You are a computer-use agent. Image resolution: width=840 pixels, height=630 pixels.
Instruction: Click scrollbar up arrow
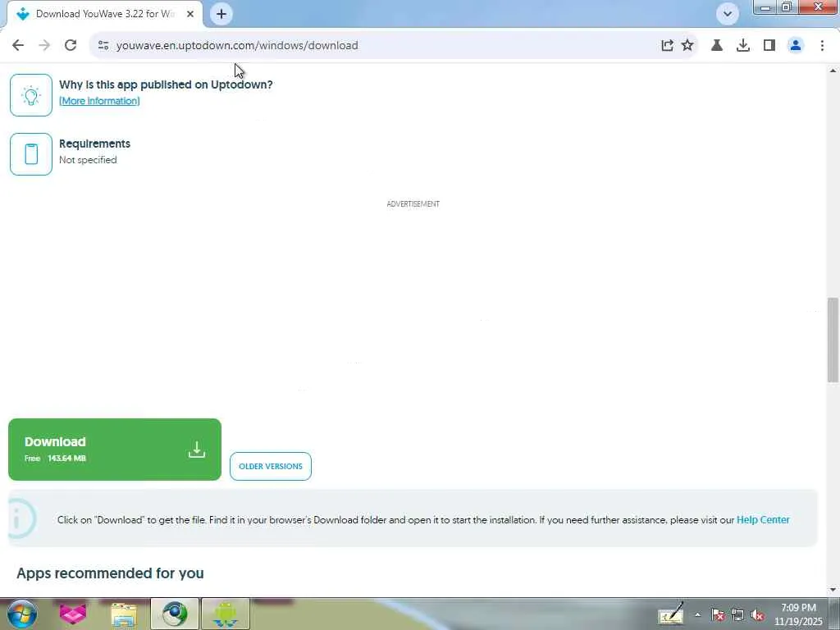(833, 71)
